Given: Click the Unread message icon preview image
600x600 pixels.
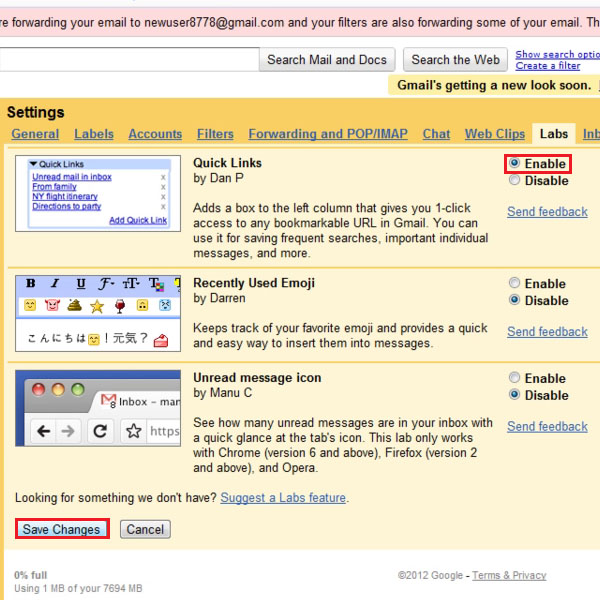Looking at the screenshot, I should point(98,408).
